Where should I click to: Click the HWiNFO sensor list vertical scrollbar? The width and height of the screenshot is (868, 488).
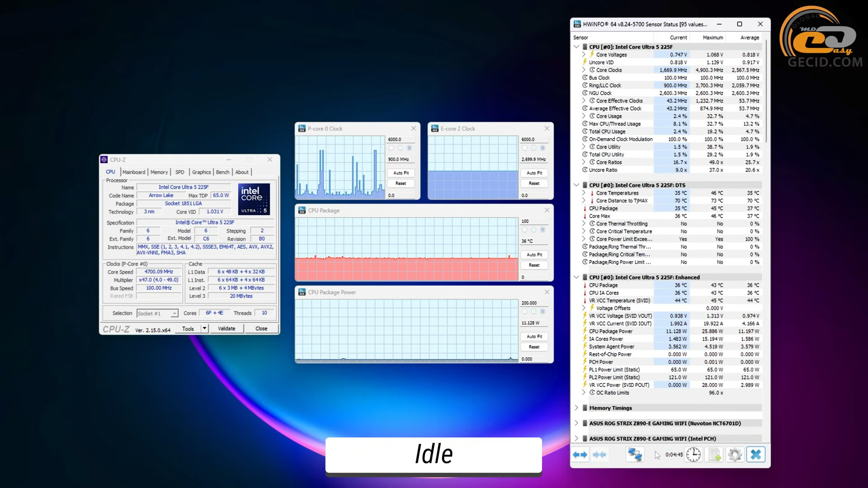pos(766,90)
